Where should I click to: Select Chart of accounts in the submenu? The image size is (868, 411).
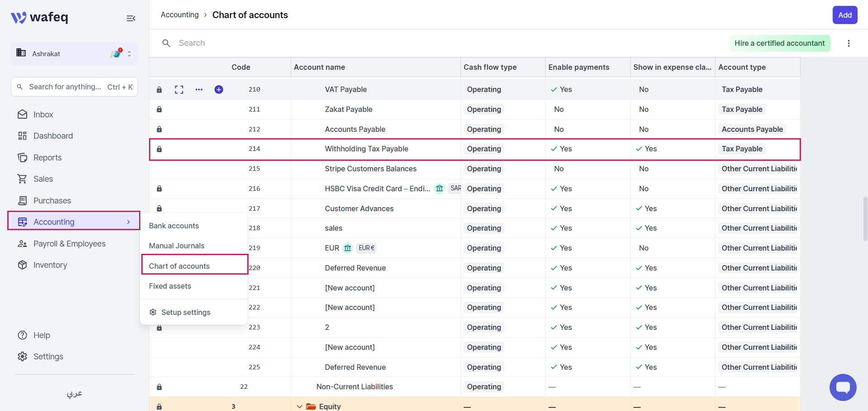coord(179,266)
